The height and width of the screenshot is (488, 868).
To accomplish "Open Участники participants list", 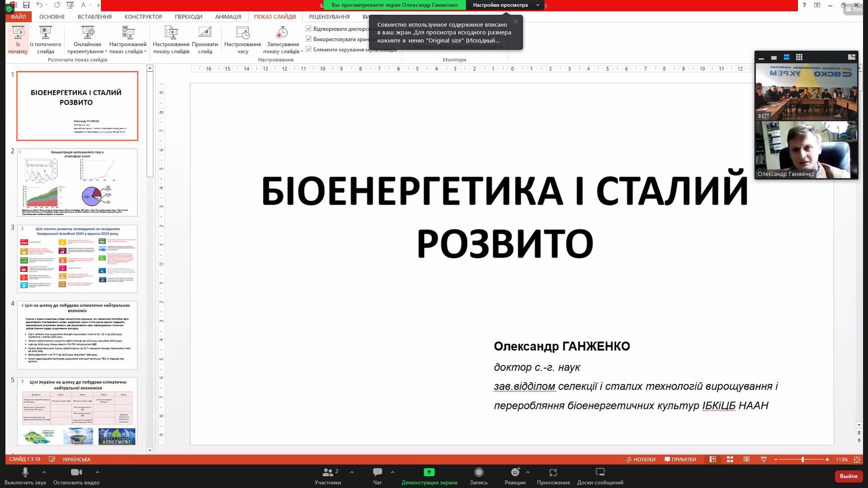I will coord(327,473).
